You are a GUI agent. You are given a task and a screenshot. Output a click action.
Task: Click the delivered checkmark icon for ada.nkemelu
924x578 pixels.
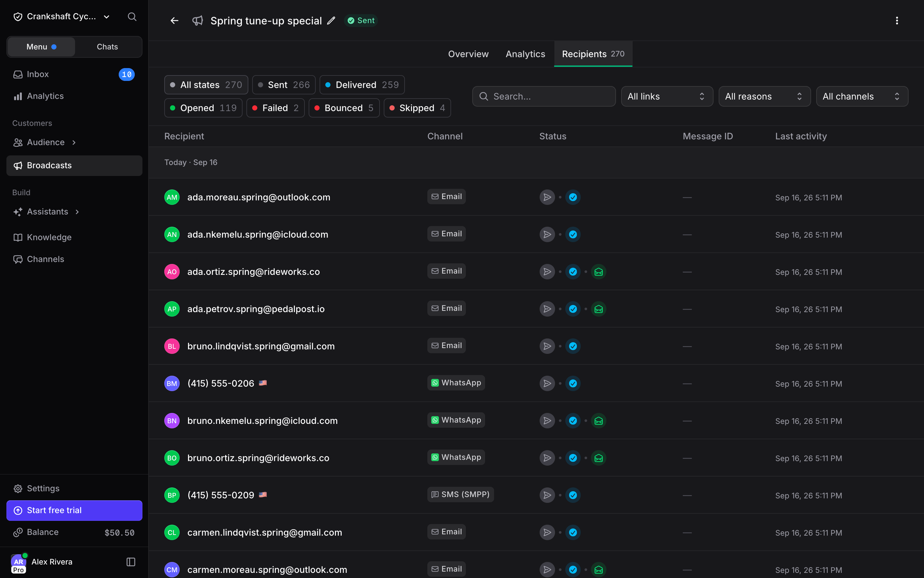click(x=573, y=234)
